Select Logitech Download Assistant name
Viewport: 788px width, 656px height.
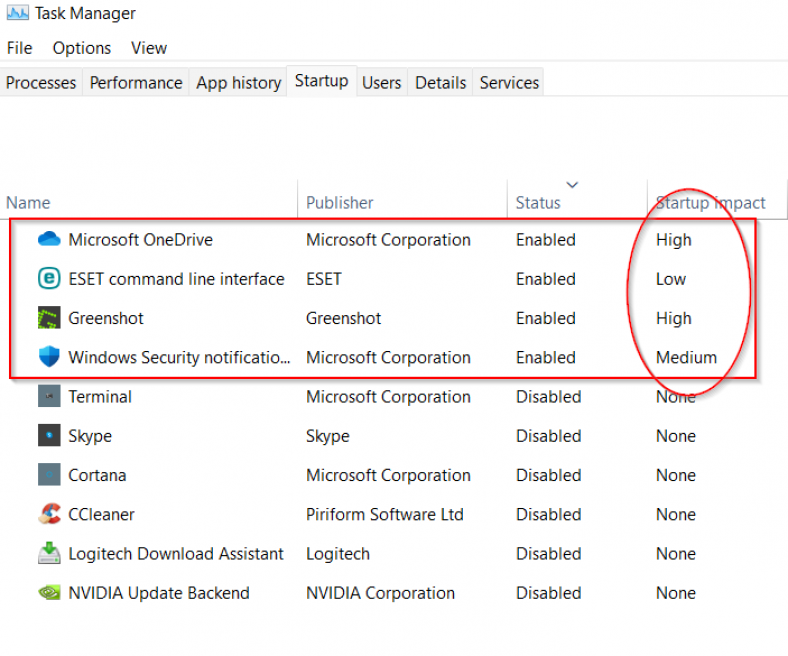coord(176,553)
